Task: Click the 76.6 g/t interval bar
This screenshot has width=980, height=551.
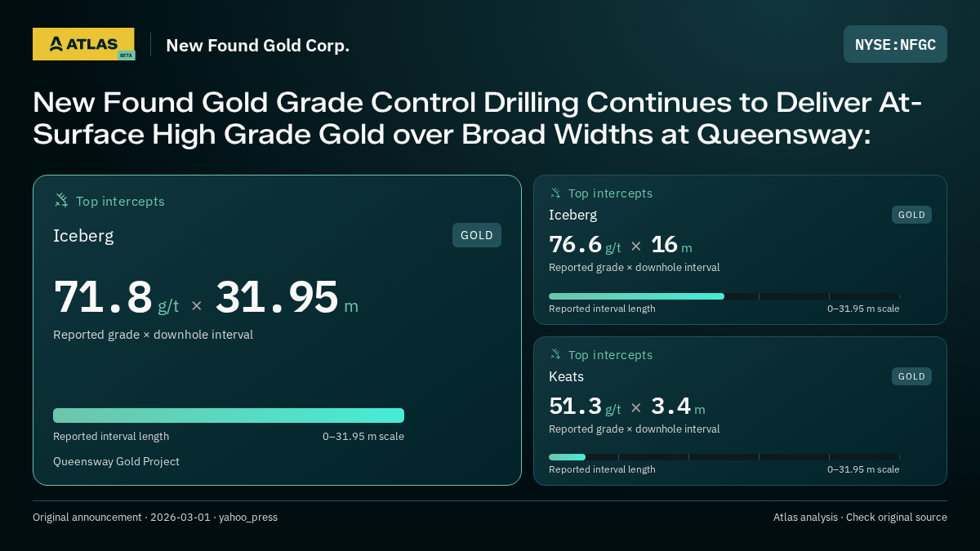Action: (724, 296)
